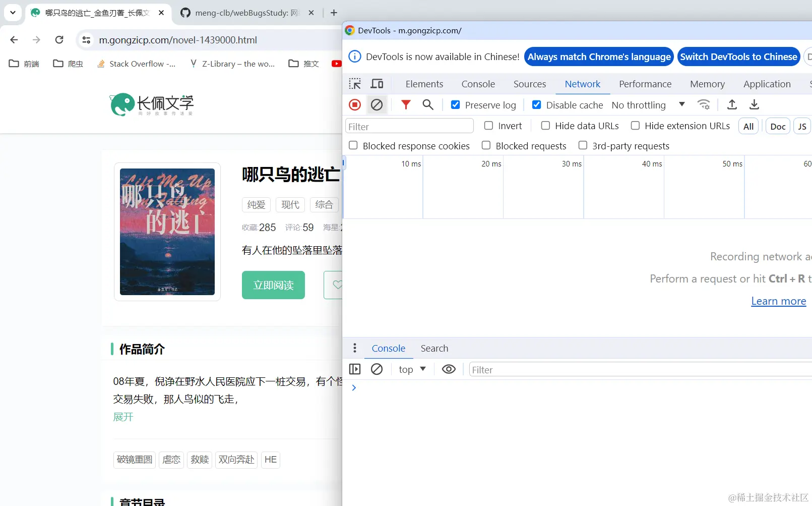812x506 pixels.
Task: Enable Blocked requests checkbox
Action: click(x=486, y=145)
